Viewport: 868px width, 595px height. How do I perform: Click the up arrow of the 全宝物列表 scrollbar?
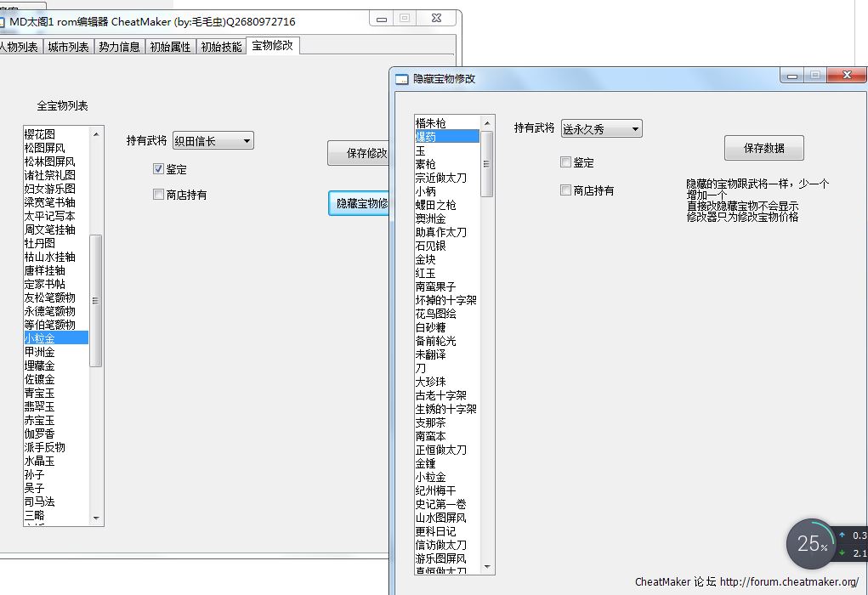click(x=95, y=134)
